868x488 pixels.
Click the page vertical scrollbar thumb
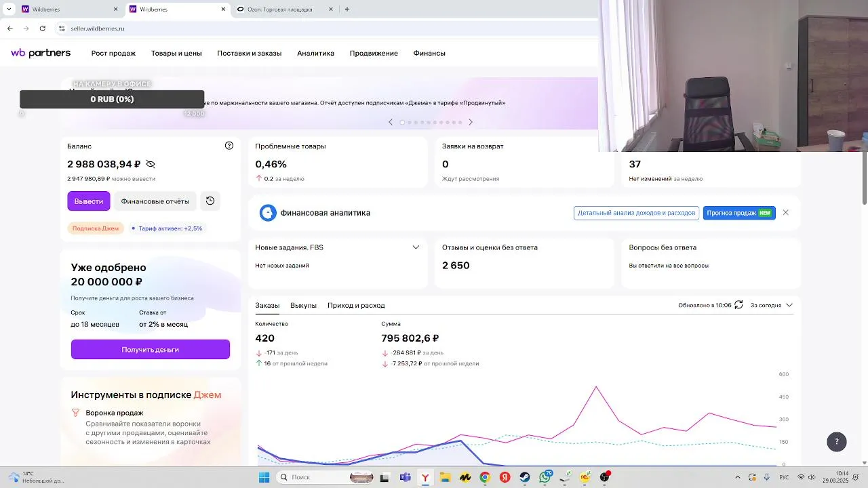point(864,178)
